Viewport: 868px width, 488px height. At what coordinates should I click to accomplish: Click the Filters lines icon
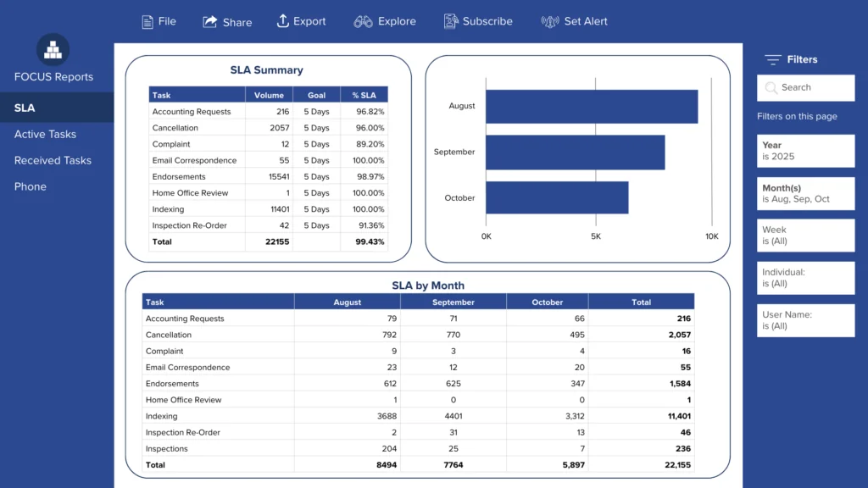[x=772, y=59]
